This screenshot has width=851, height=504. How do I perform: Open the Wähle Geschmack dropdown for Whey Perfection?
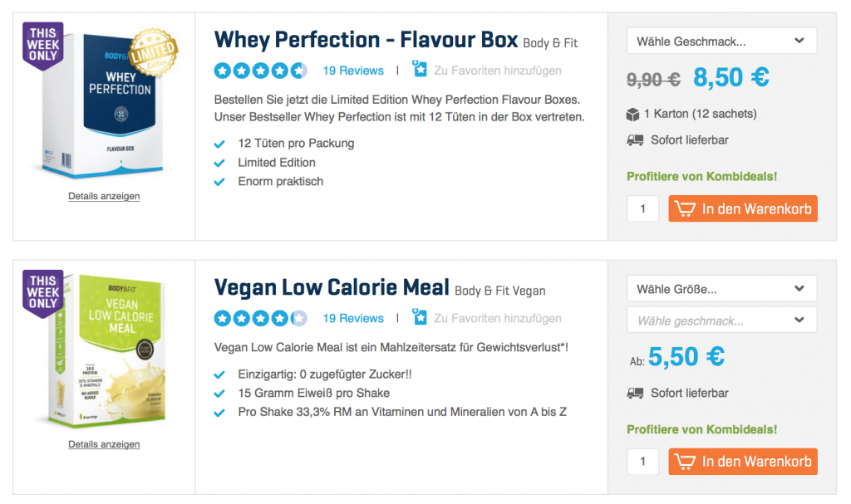click(721, 41)
